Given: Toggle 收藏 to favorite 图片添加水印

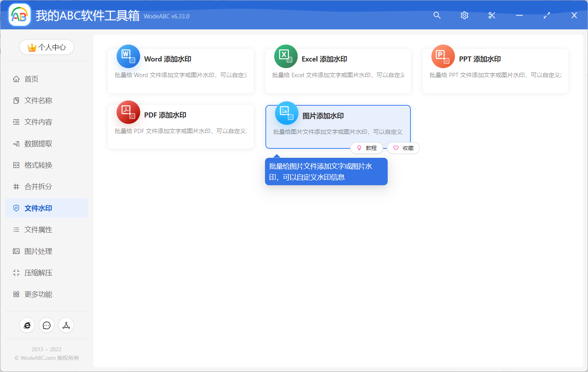Looking at the screenshot, I should [403, 148].
